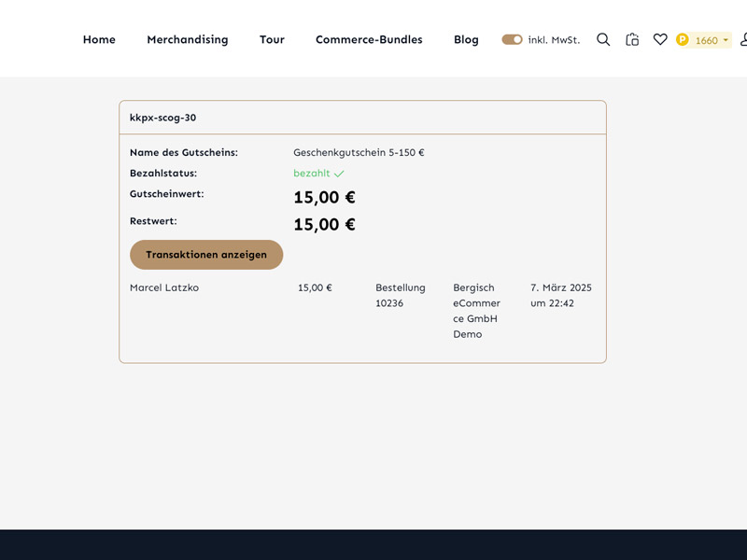
Task: Click the yellow points coin icon
Action: pos(683,40)
